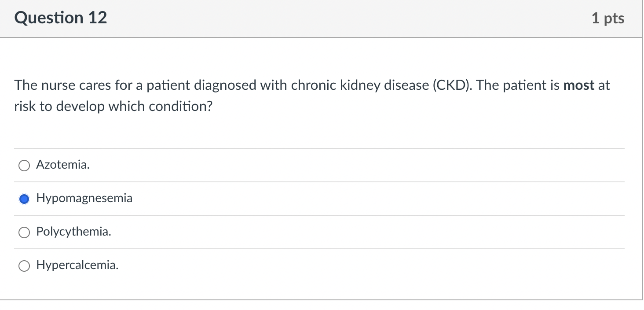Screen dimensions: 644x310
Task: Choose the Polycythemia radio button
Action: point(24,232)
